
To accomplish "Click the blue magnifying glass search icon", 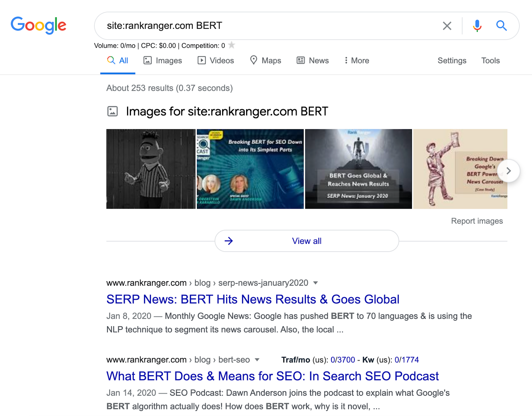I will point(501,26).
